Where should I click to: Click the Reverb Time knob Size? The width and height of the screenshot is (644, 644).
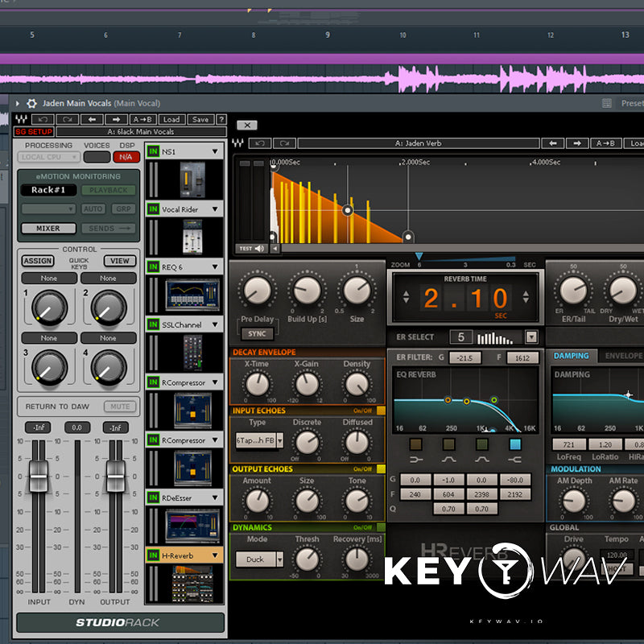[x=357, y=291]
